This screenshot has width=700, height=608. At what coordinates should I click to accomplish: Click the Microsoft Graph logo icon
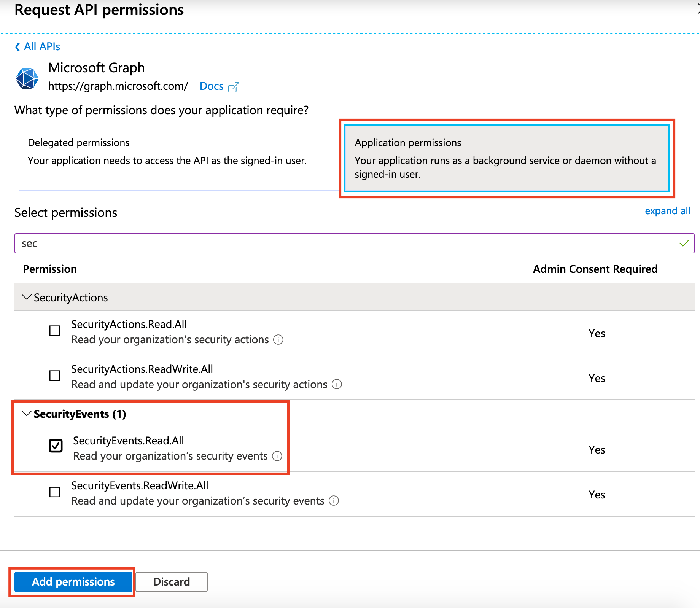(27, 78)
